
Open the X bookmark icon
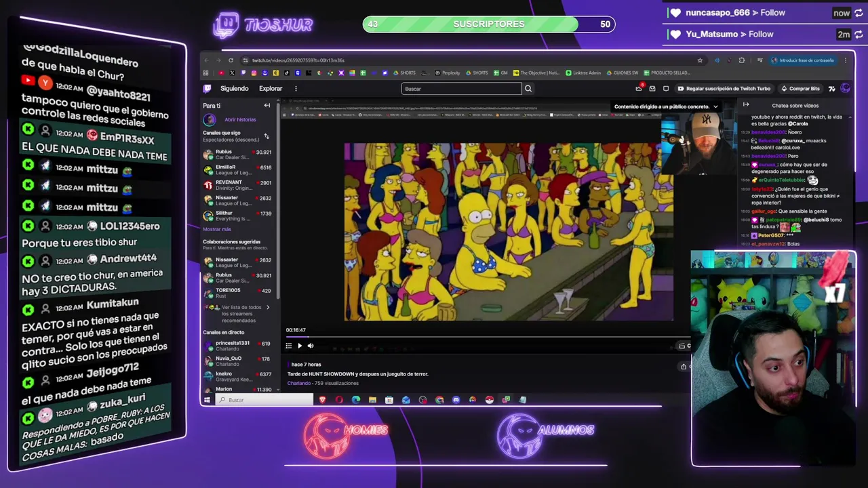click(x=232, y=73)
